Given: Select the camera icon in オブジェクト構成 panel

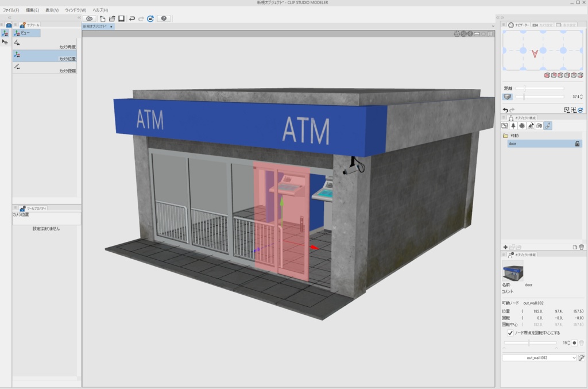Looking at the screenshot, I should point(539,125).
